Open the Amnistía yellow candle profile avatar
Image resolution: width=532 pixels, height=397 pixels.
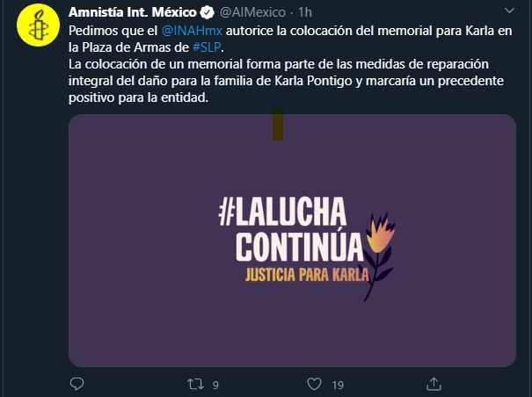coord(39,25)
